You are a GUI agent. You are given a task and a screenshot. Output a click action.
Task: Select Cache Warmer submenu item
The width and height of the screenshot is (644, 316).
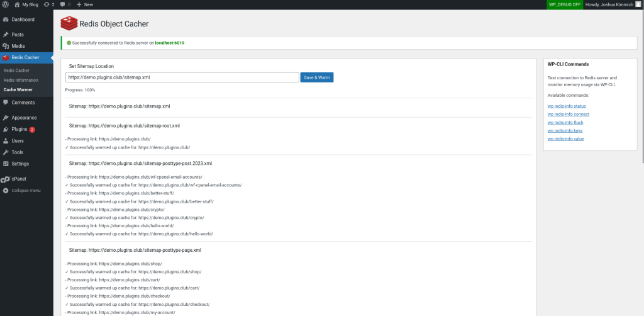pyautogui.click(x=18, y=89)
